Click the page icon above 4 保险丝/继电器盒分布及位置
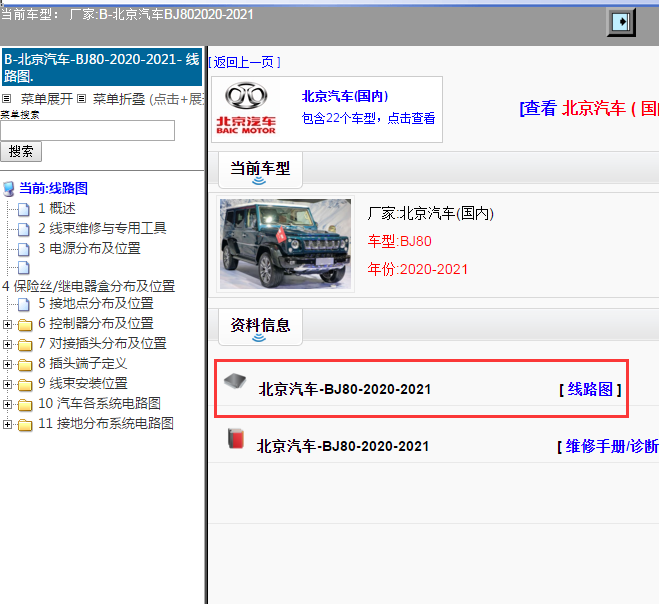Screen dimensions: 659x604 [24, 267]
